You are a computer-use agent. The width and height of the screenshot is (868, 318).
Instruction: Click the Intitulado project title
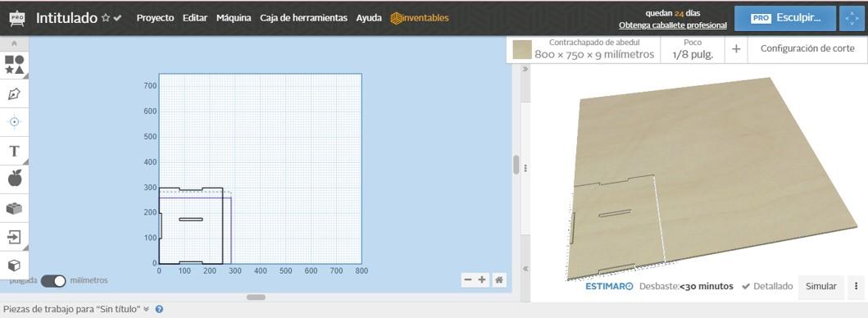[x=66, y=18]
